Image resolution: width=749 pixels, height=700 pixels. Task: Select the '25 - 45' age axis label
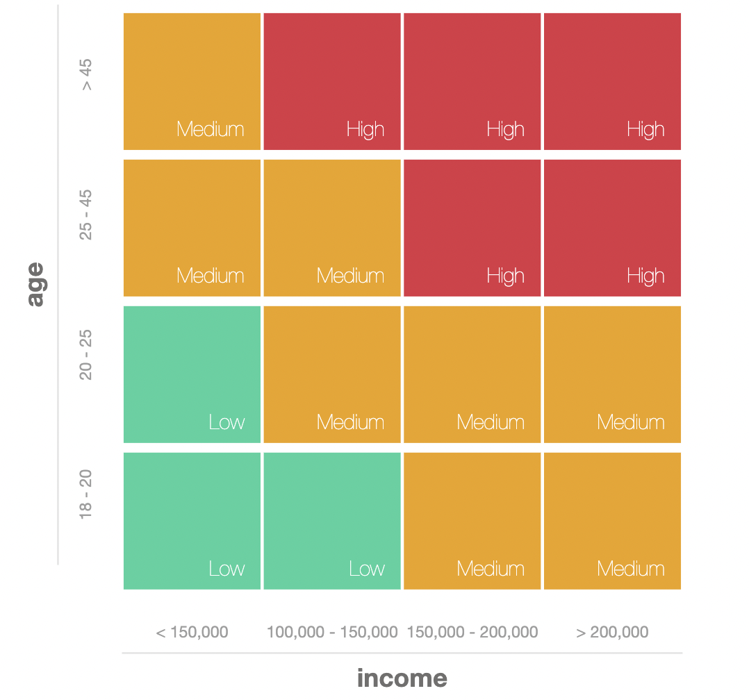(x=86, y=215)
